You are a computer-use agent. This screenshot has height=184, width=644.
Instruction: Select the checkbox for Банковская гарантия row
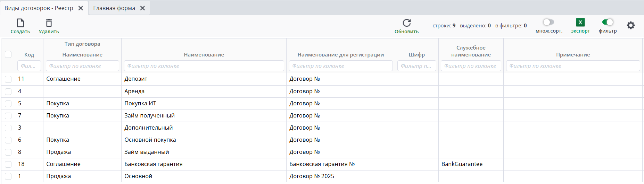click(8, 165)
